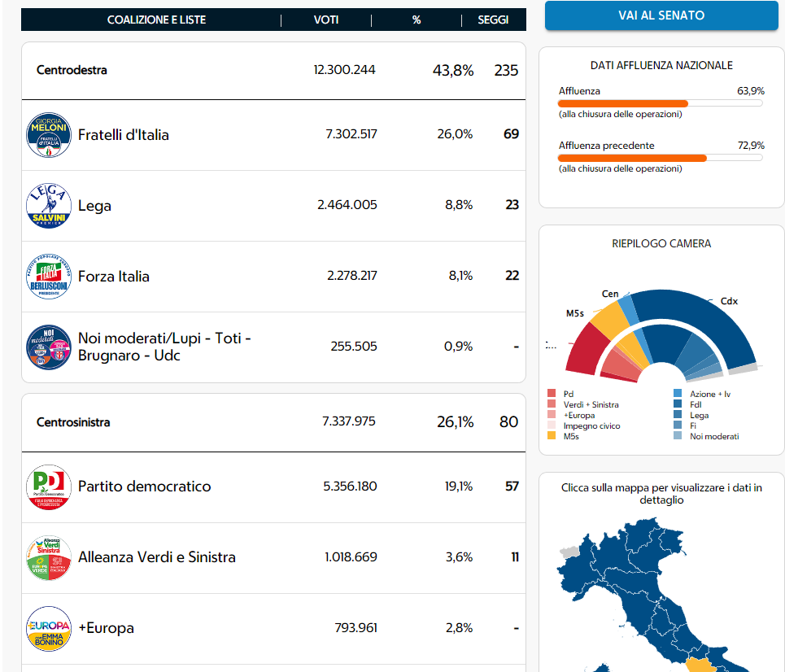Click the Centrodestra 43,8% percentage

[x=453, y=70]
